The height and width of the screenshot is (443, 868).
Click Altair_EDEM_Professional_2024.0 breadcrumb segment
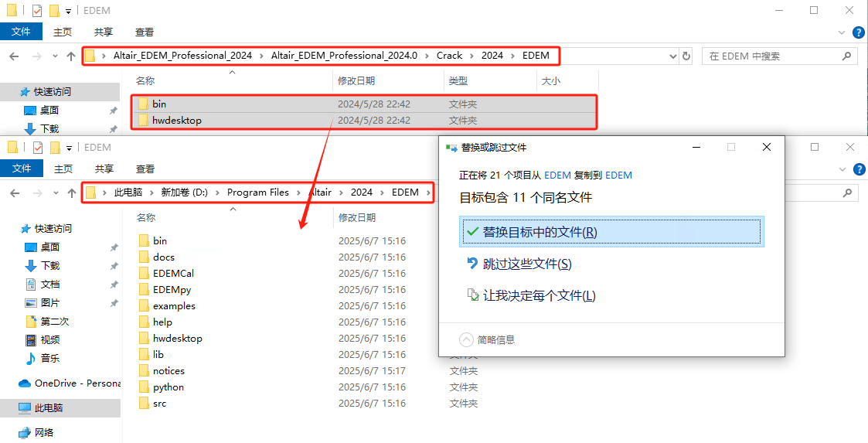click(344, 56)
